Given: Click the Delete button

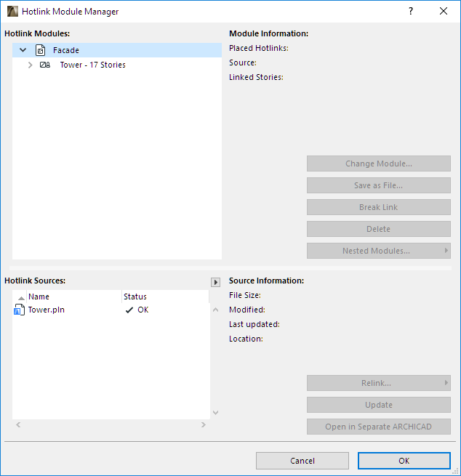Looking at the screenshot, I should (378, 229).
